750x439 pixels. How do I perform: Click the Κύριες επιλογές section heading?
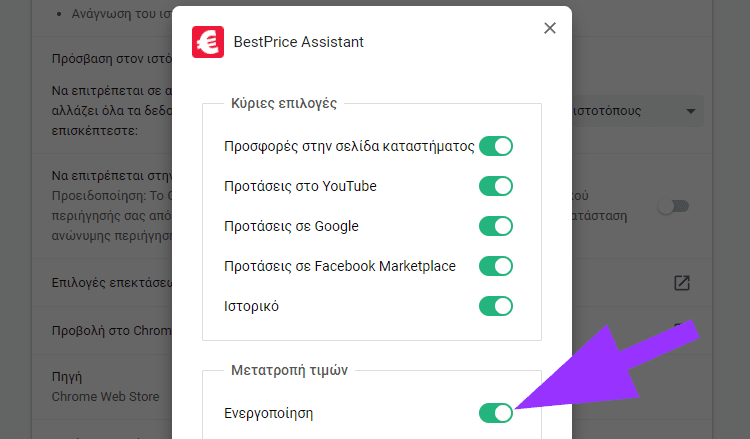pos(284,103)
